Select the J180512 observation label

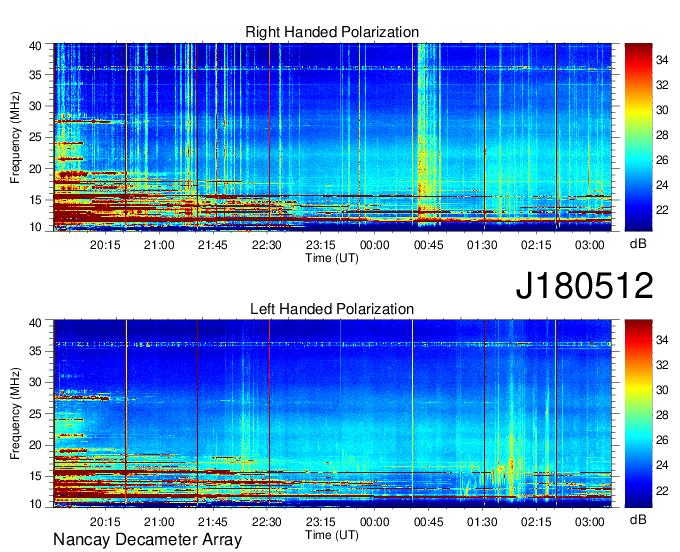584,286
